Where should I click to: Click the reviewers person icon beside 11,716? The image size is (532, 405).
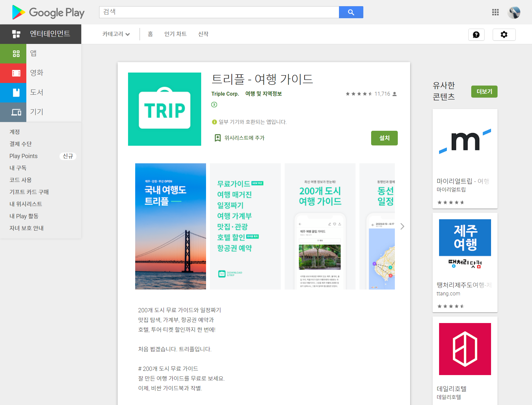(x=395, y=94)
